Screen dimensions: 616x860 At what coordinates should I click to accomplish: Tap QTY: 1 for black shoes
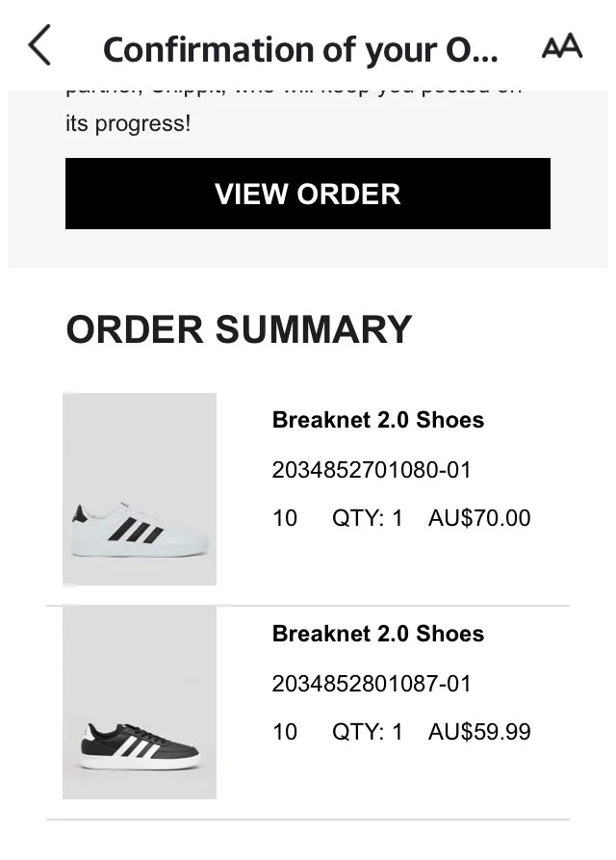tap(368, 732)
